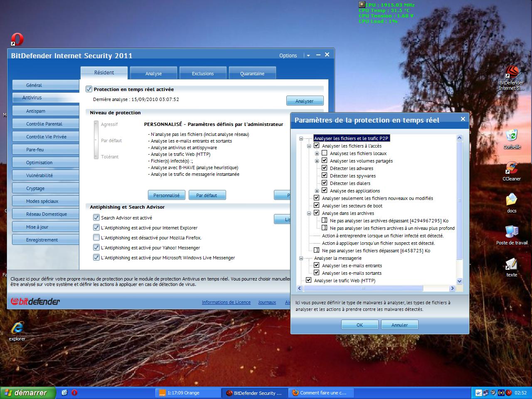Open the Informations de Licence link

click(226, 302)
